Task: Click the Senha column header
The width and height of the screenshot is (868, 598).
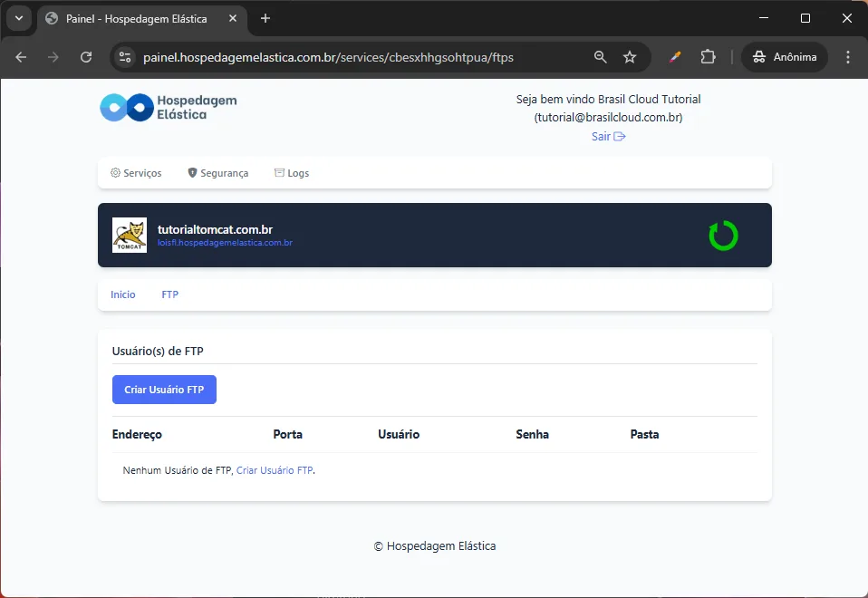Action: click(x=533, y=435)
